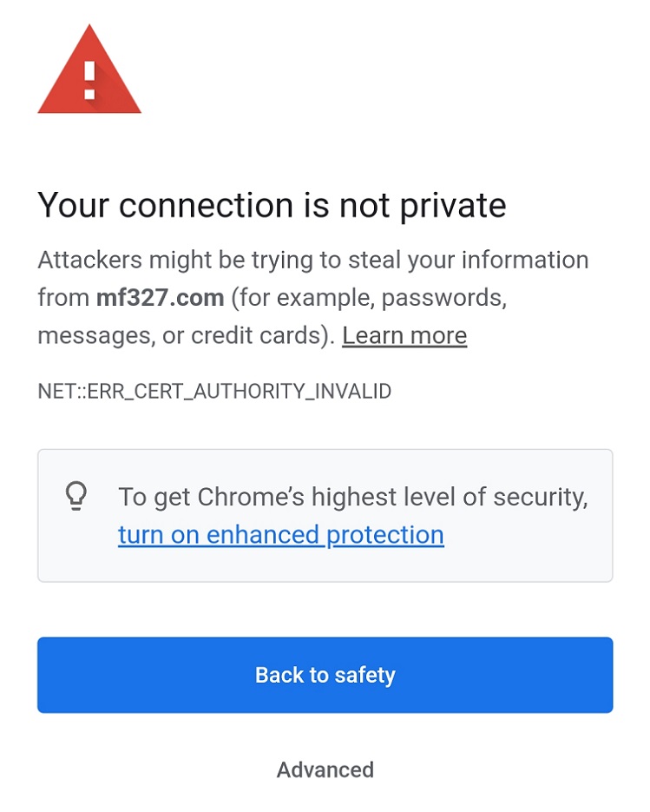Image resolution: width=650 pixels, height=812 pixels.
Task: Click the "Attackers might be trying" text line
Action: tap(313, 260)
